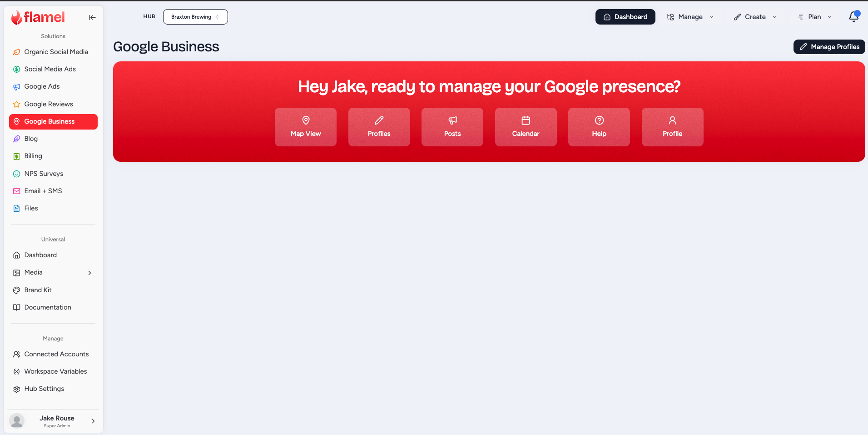Click the NPS Surveys smiley icon
This screenshot has width=868, height=435.
[17, 174]
